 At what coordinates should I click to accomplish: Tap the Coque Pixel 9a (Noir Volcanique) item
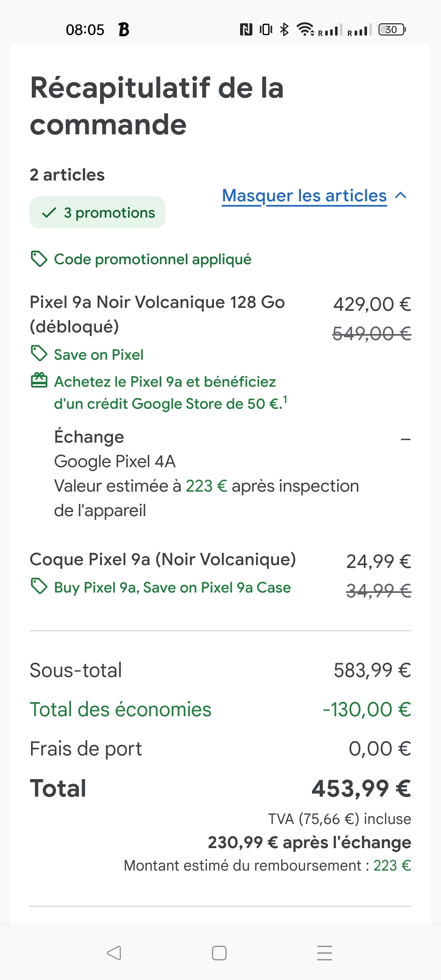click(163, 559)
